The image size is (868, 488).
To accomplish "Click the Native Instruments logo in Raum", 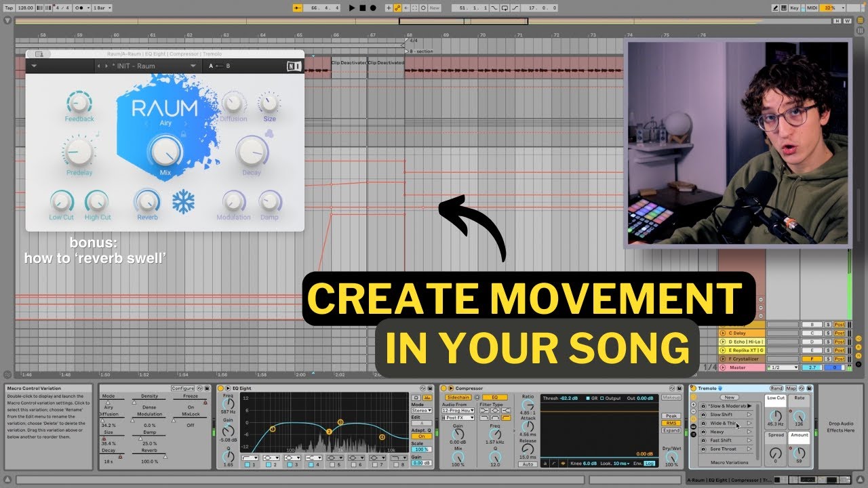I will [294, 66].
